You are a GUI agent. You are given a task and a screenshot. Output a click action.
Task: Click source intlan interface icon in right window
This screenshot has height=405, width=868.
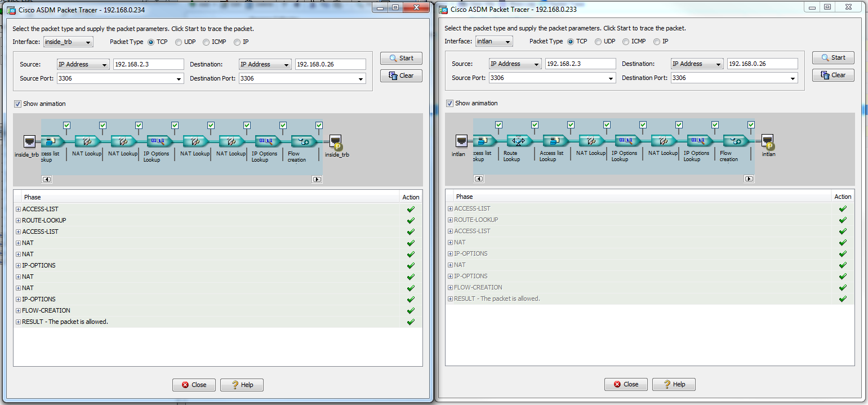461,140
